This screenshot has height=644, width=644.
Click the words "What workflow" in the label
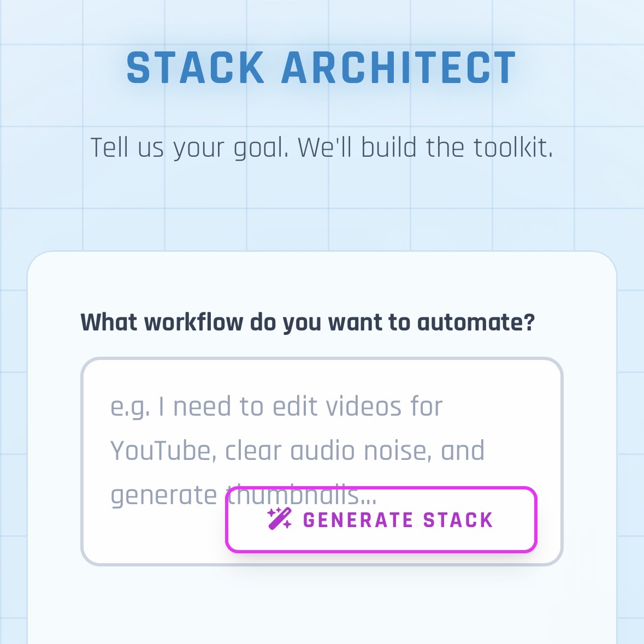[162, 322]
